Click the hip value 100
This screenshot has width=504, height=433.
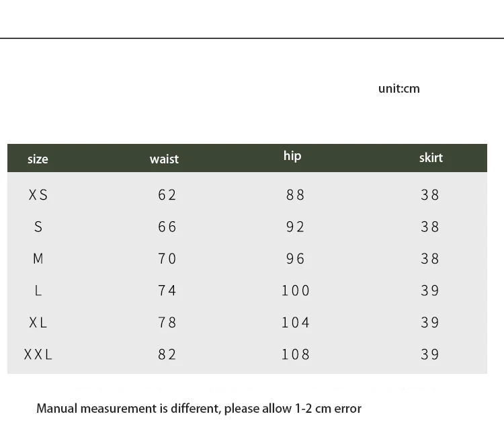(295, 290)
